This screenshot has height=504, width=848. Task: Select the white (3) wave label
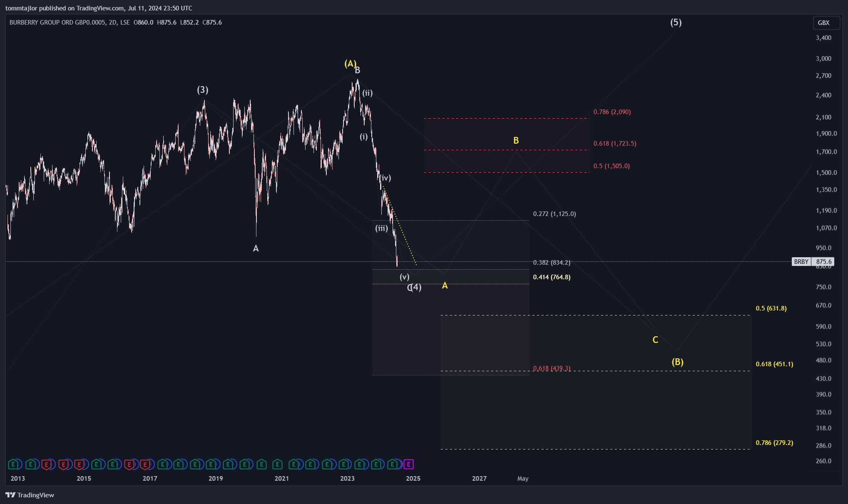click(203, 90)
